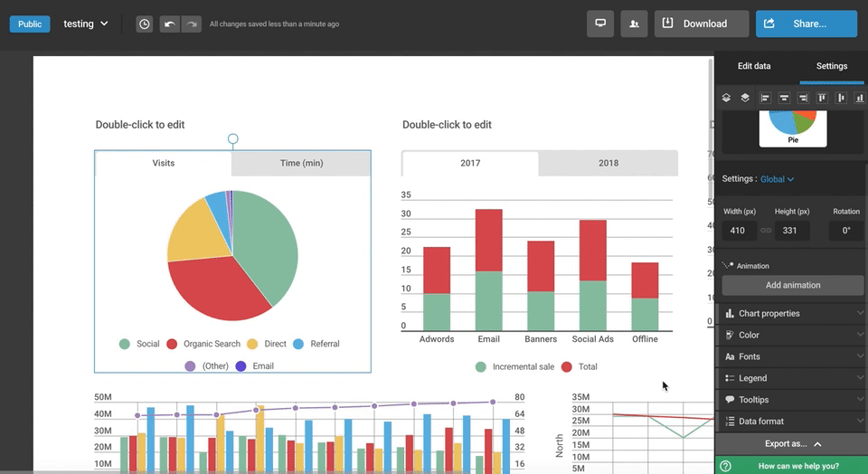Expand the Data format section
This screenshot has width=868, height=474.
(x=793, y=422)
